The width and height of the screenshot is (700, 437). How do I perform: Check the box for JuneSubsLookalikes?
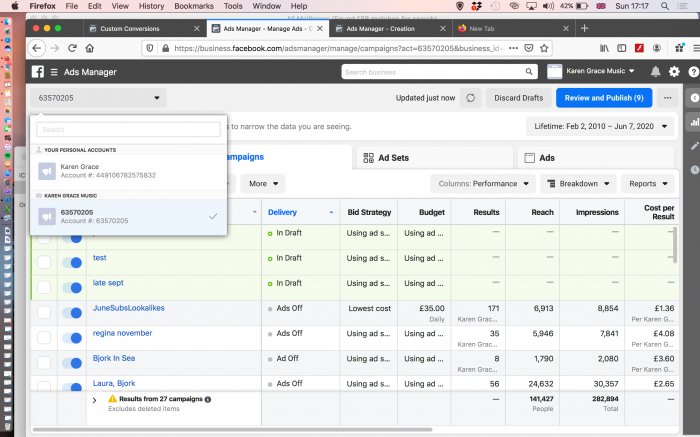(x=44, y=312)
